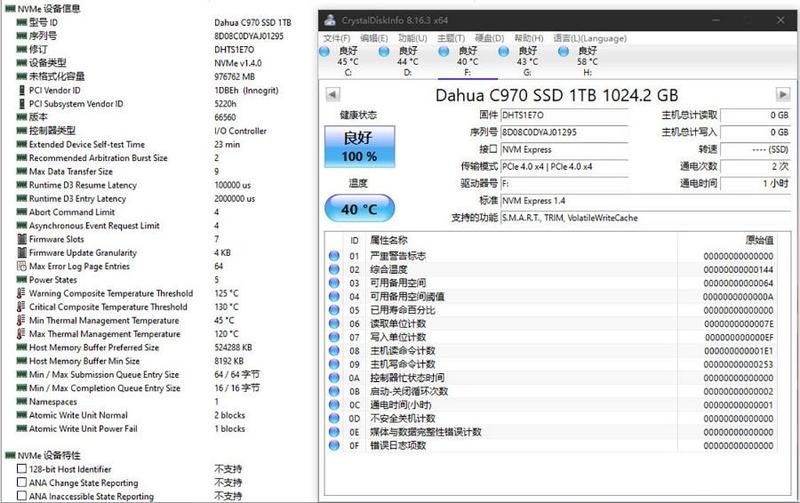The width and height of the screenshot is (800, 503).
Task: Click status dot of 07 写入单位计数
Action: pos(334,337)
